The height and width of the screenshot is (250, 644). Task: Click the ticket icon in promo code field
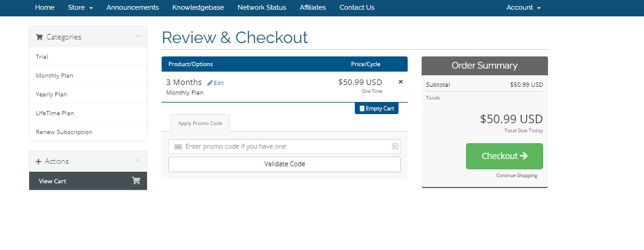click(178, 147)
